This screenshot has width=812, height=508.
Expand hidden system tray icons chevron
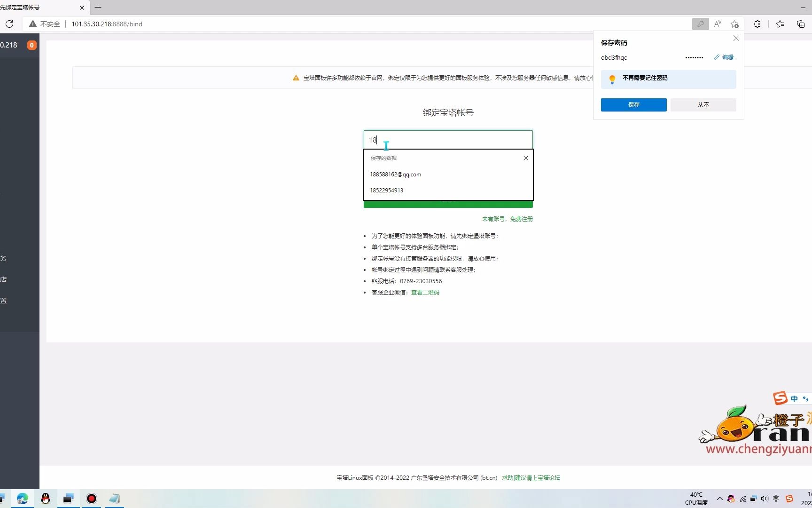719,499
